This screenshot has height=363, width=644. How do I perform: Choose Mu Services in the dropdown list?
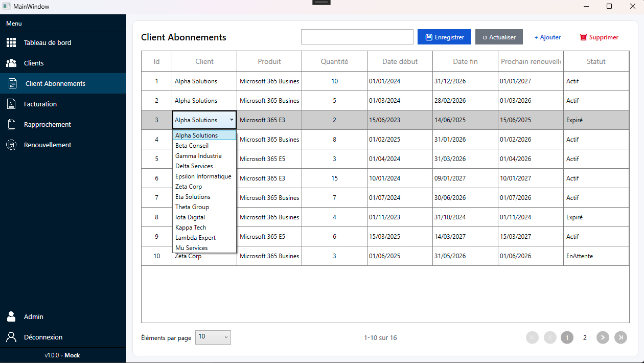tap(204, 248)
